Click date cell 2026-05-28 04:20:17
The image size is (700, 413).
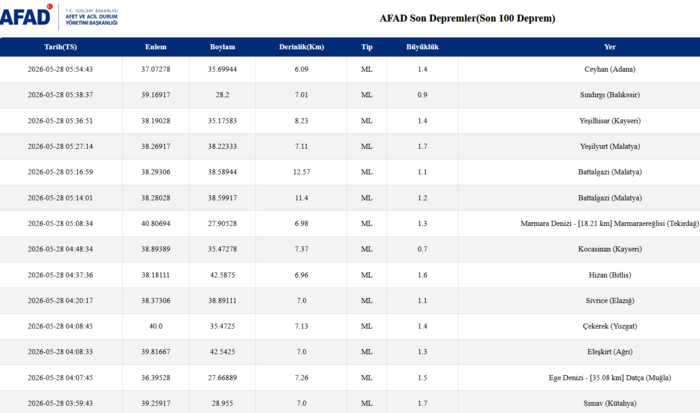click(x=60, y=300)
